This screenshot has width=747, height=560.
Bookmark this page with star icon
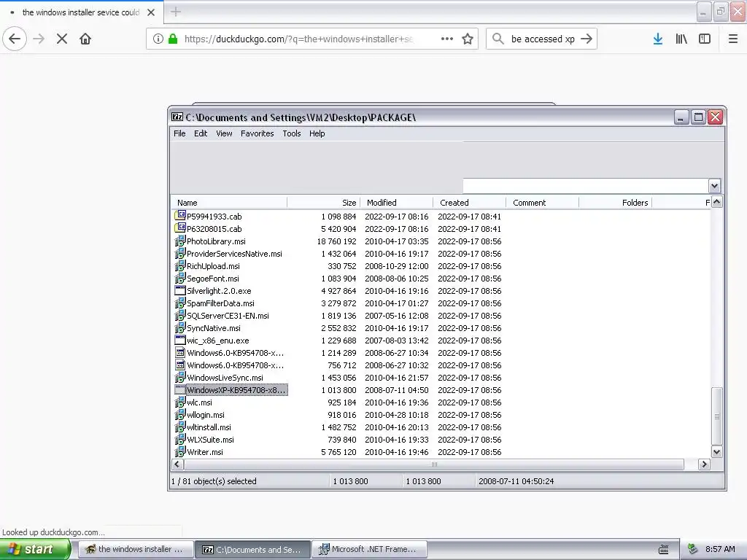pos(468,39)
